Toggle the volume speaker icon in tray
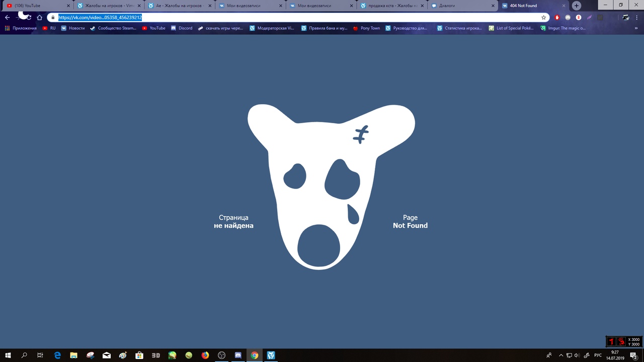This screenshot has width=644, height=362. [577, 355]
